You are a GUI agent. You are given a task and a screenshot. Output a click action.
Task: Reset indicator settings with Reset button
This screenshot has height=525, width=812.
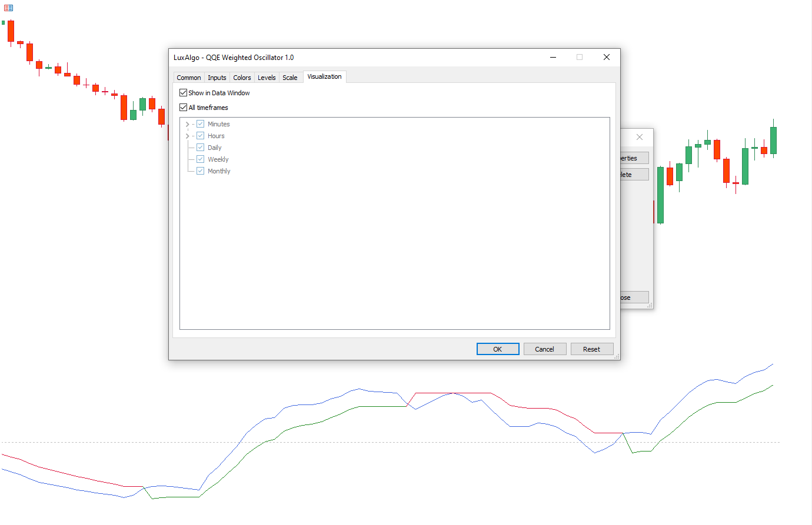[x=591, y=349]
